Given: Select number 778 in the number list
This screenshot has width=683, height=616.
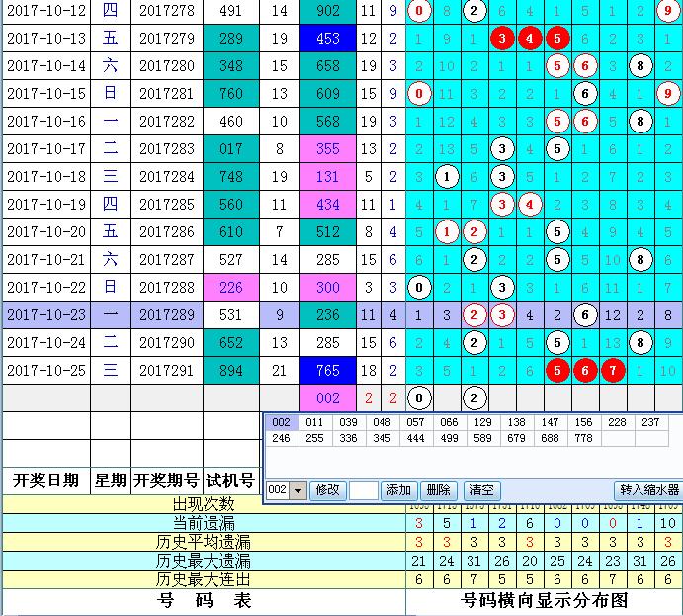Looking at the screenshot, I should (582, 438).
